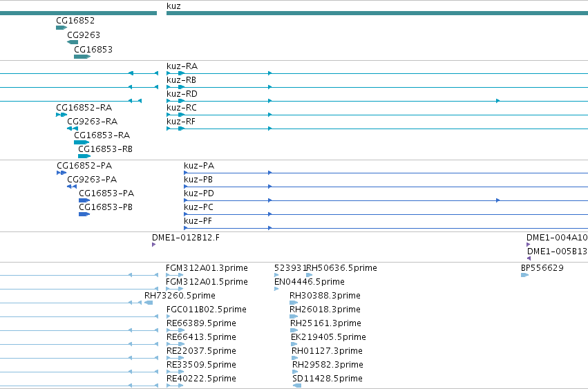Click the RH30388.3prime EST label
588x389 pixels.
pos(325,296)
